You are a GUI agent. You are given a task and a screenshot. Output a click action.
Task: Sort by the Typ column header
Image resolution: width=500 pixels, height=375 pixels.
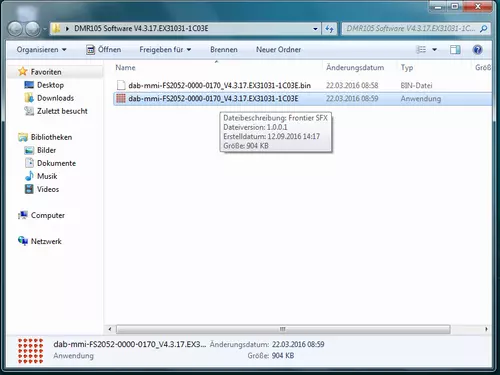[x=407, y=68]
